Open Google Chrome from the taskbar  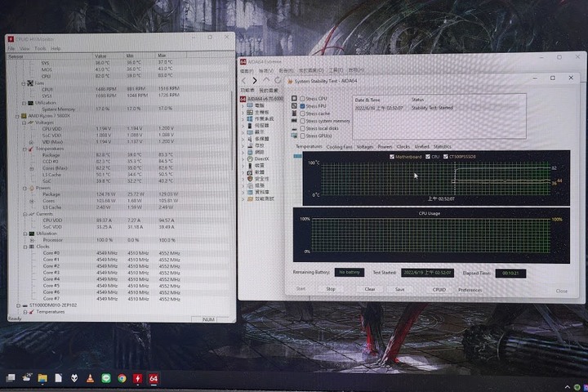pos(122,378)
